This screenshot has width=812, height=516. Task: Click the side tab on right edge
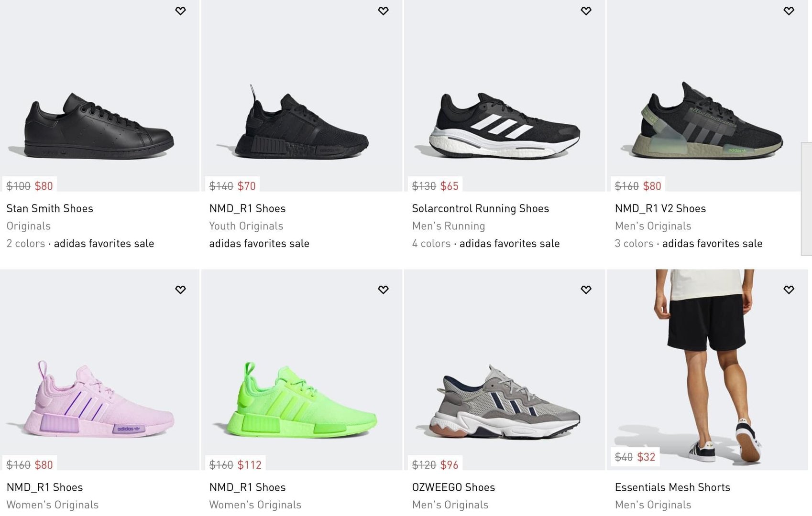tap(806, 199)
